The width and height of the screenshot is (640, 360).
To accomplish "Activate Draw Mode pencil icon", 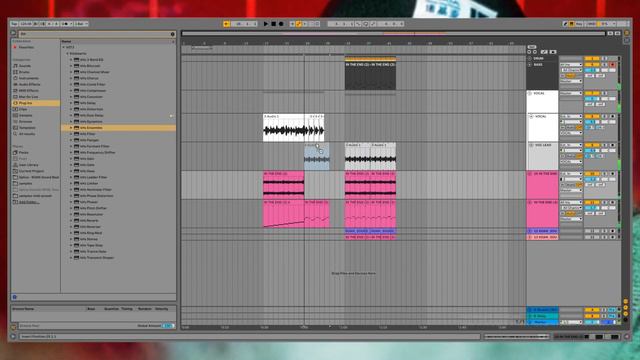I will (x=565, y=24).
